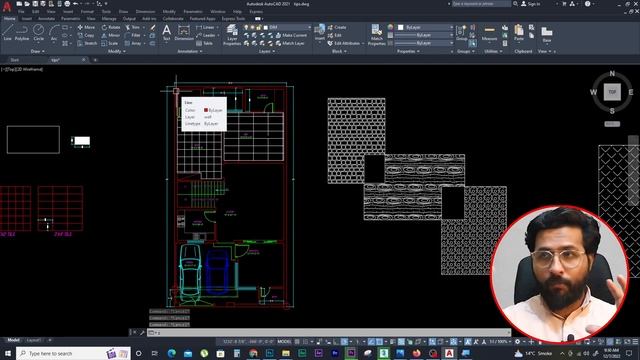Insert a Table from Annotation panel
Viewport: 640px width, 360px height.
pyautogui.click(x=204, y=43)
